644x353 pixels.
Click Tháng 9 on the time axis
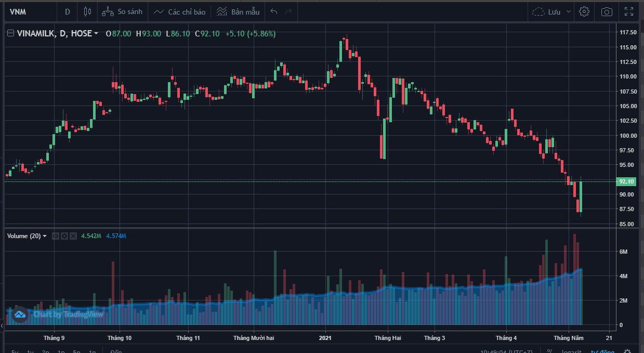click(54, 338)
